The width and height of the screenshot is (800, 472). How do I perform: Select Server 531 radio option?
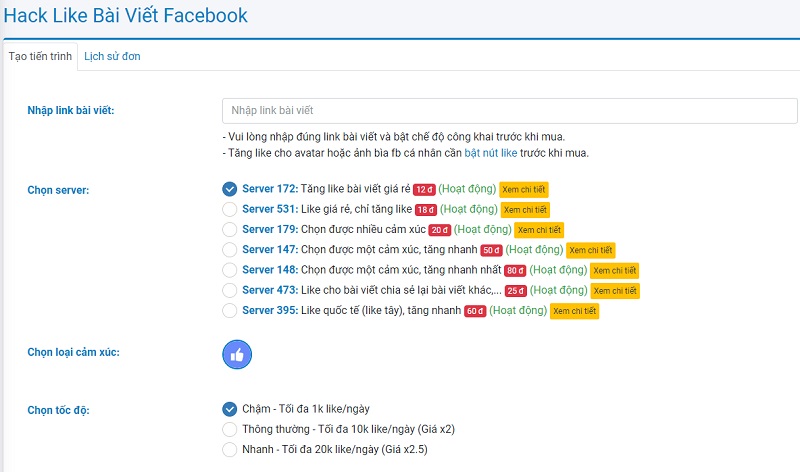[x=230, y=209]
